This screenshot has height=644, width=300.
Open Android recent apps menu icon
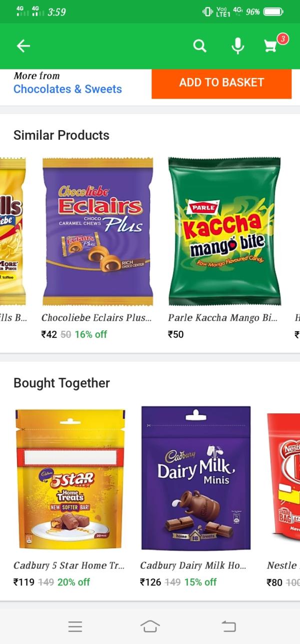(x=75, y=626)
